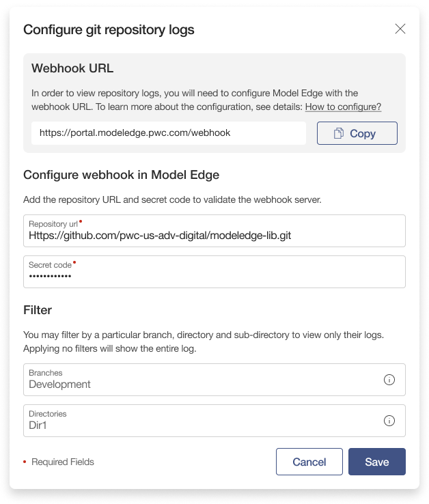This screenshot has width=429, height=504.
Task: Click the Webhook URL section heading
Action: (x=72, y=68)
